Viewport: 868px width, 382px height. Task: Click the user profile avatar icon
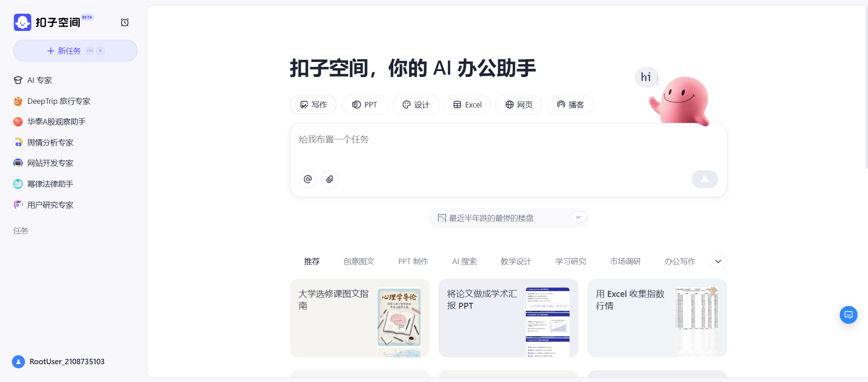pyautogui.click(x=18, y=362)
